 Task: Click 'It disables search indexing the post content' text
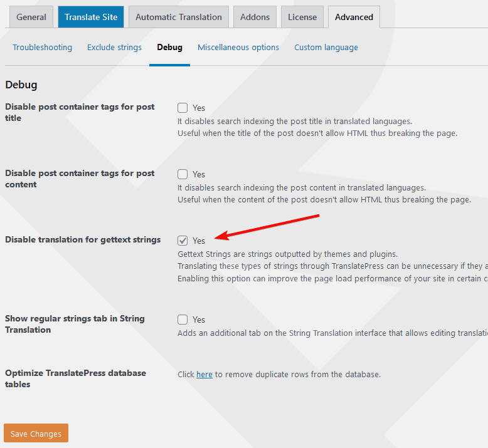coord(302,188)
